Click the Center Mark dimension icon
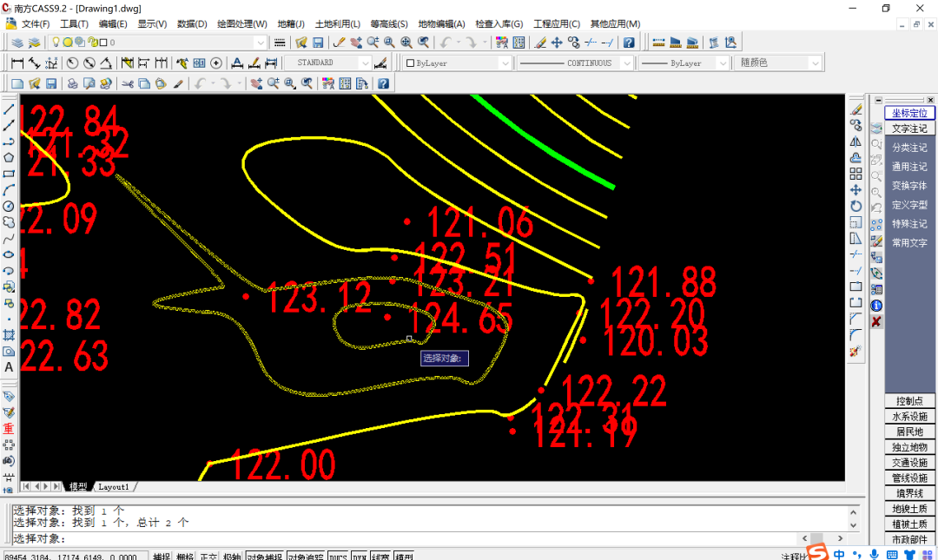The height and width of the screenshot is (560, 938). point(216,63)
